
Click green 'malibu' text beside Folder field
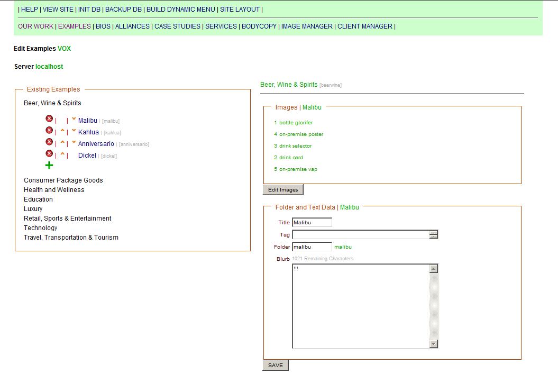[x=343, y=247]
